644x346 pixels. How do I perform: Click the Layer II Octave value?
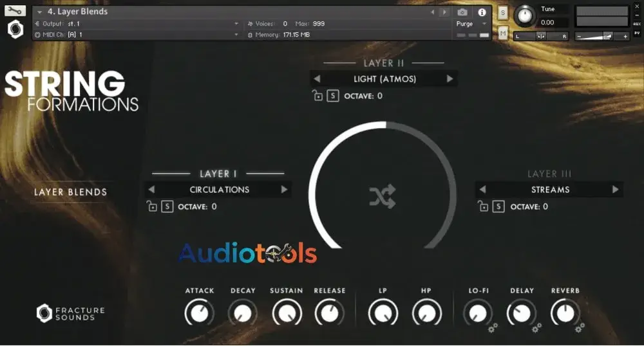point(380,96)
